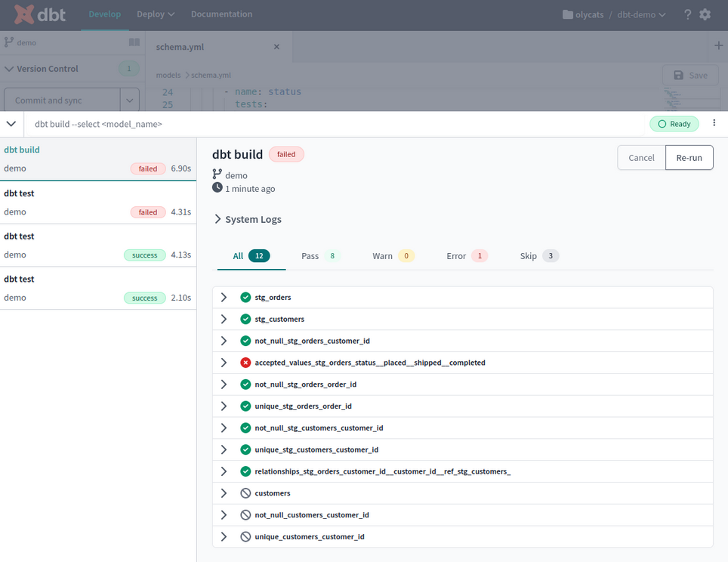
Task: Select the successful dbt test run 4.13s
Action: pos(98,245)
